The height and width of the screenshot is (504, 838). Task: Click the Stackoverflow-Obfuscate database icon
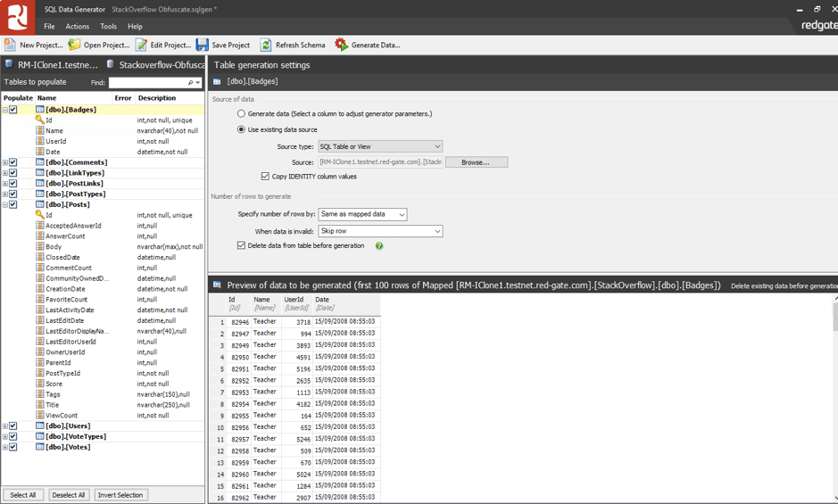[x=110, y=64]
